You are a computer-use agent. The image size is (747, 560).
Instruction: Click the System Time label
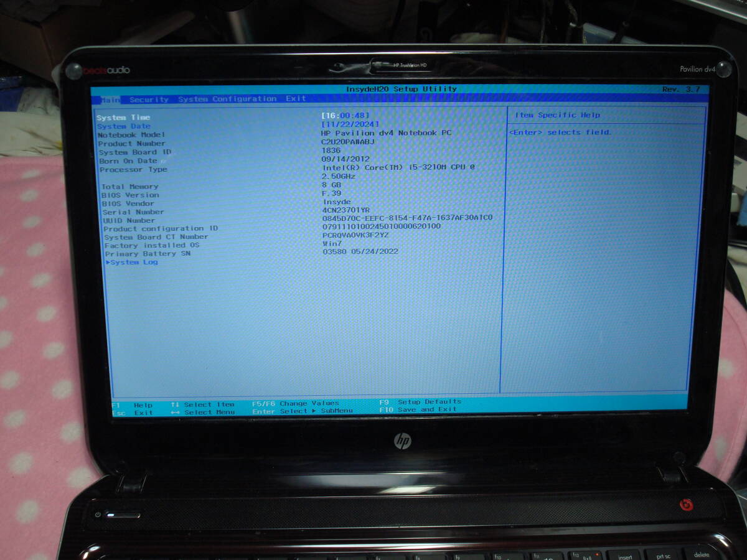[x=123, y=118]
